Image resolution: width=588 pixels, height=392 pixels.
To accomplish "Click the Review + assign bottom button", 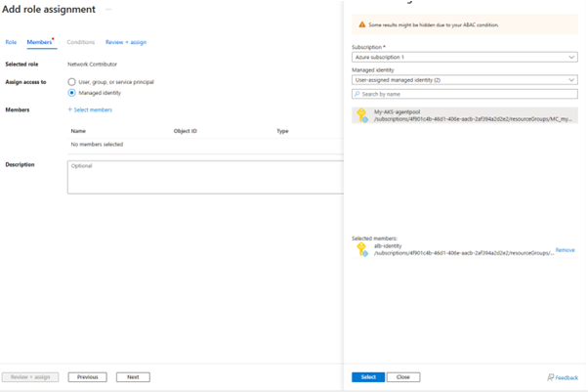I will 30,377.
